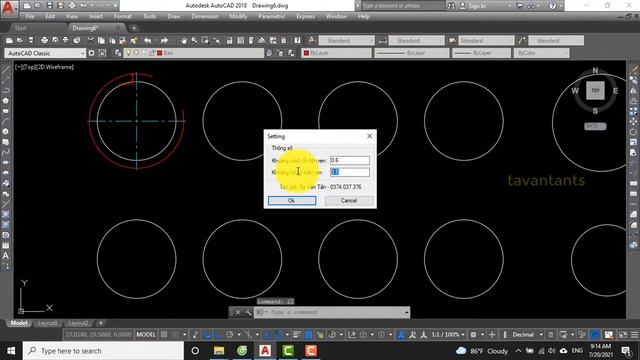640x360 pixels.
Task: Click the wrench icon on the command line
Action: click(248, 312)
